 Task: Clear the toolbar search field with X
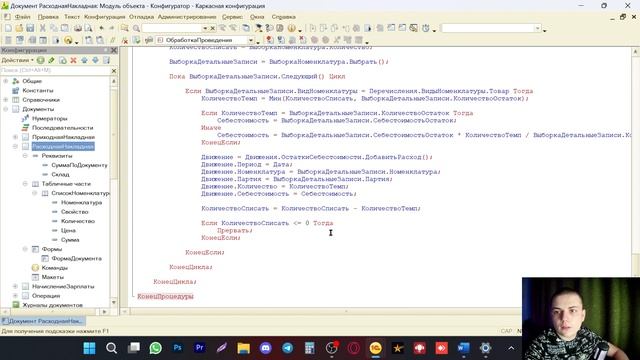(x=212, y=28)
